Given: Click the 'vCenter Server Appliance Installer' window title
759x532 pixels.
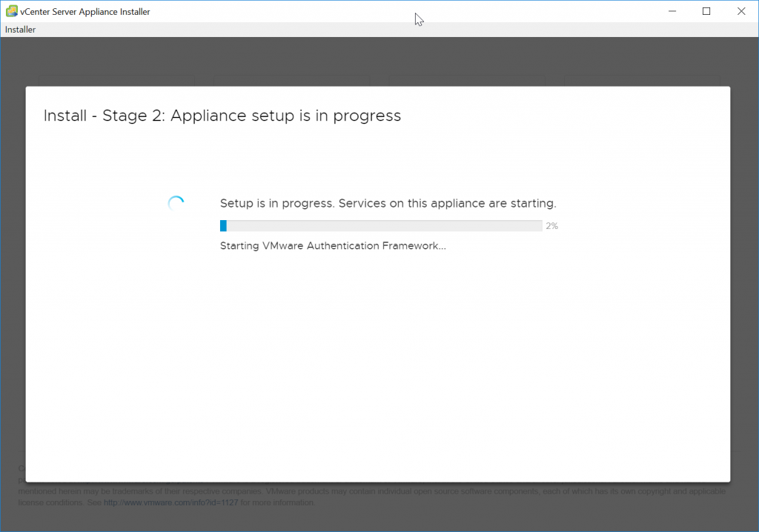Looking at the screenshot, I should point(85,12).
